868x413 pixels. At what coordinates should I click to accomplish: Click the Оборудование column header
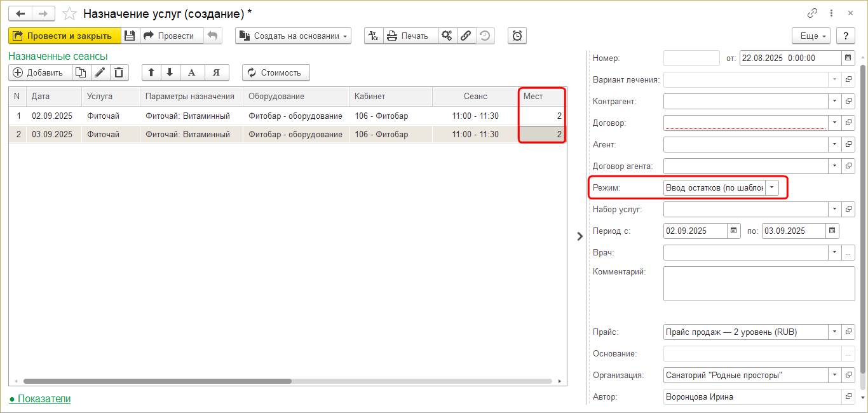[x=296, y=97]
